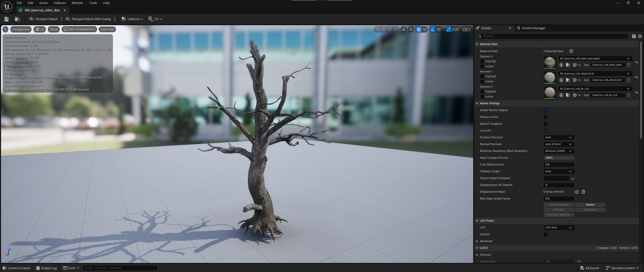
Task: Enable Highlight for Element 2
Action: click(x=482, y=92)
